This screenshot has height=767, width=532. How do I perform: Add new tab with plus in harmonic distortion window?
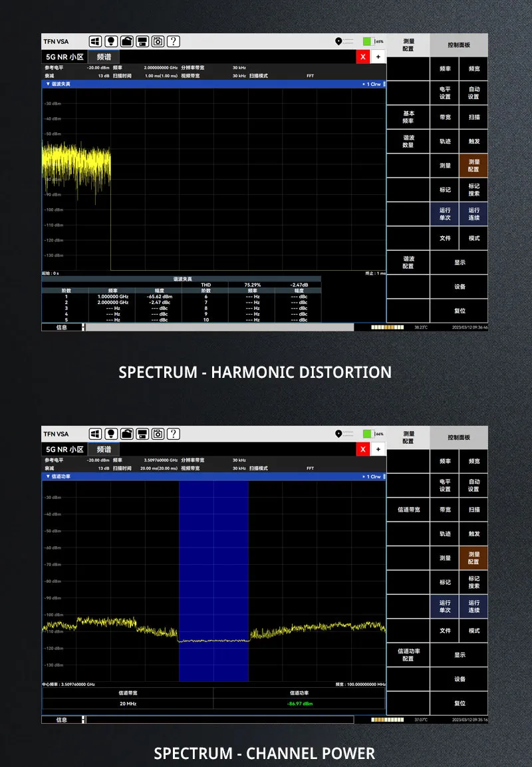(x=378, y=57)
